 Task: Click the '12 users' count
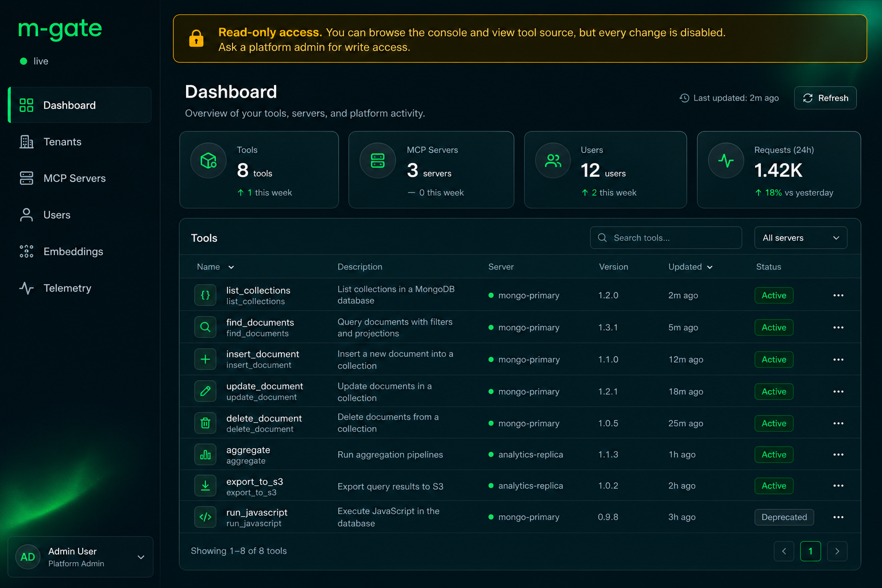click(603, 171)
